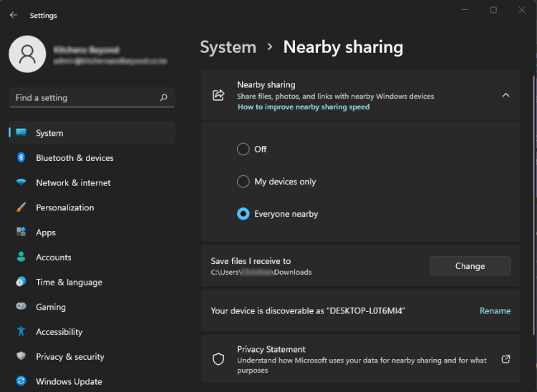Open Privacy Statement external link icon

point(505,359)
